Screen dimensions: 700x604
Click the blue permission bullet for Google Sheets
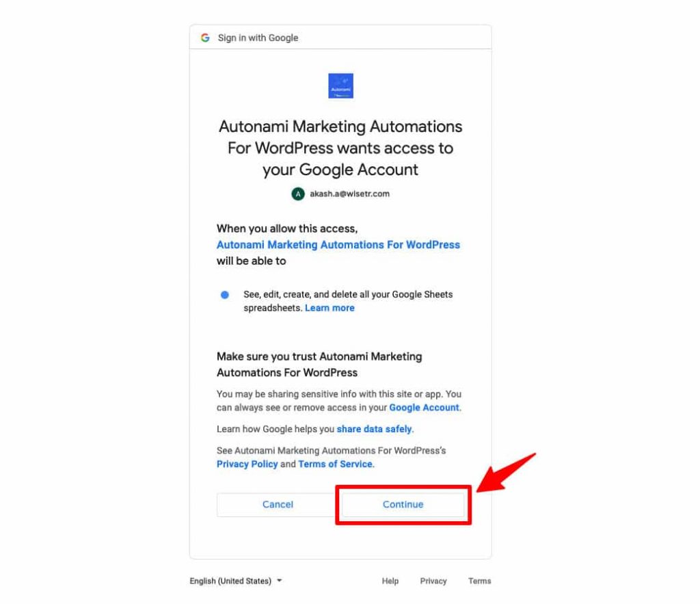click(x=224, y=295)
